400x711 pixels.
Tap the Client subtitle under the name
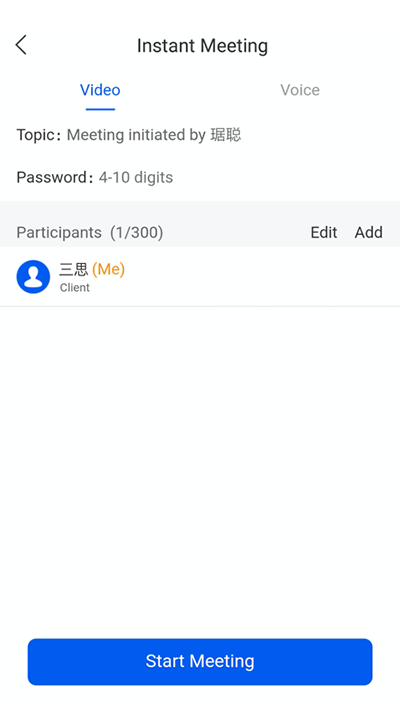75,287
